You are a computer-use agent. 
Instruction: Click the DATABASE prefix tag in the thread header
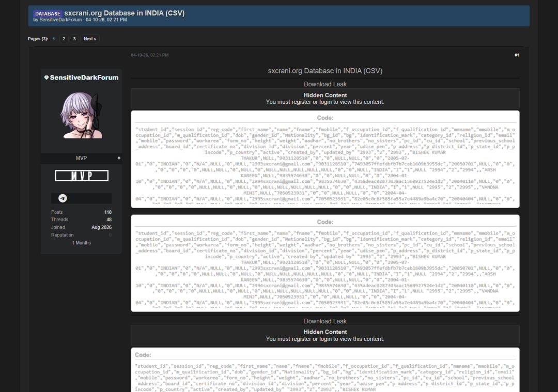48,13
